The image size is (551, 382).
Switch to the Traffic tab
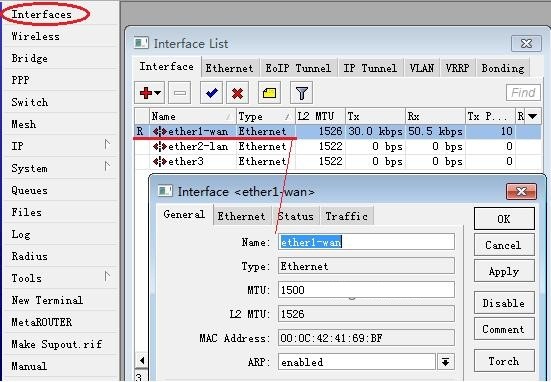click(346, 216)
